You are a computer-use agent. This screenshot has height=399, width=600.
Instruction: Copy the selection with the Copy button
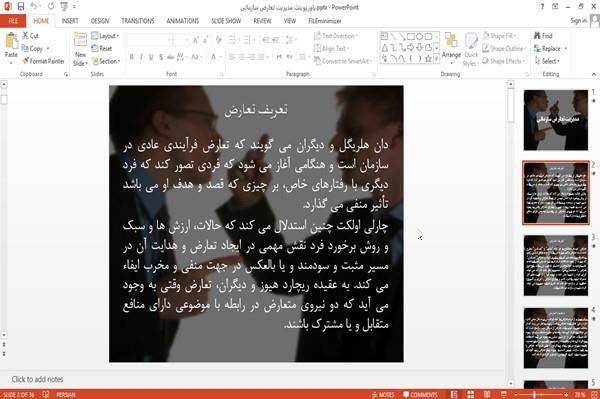pos(33,49)
